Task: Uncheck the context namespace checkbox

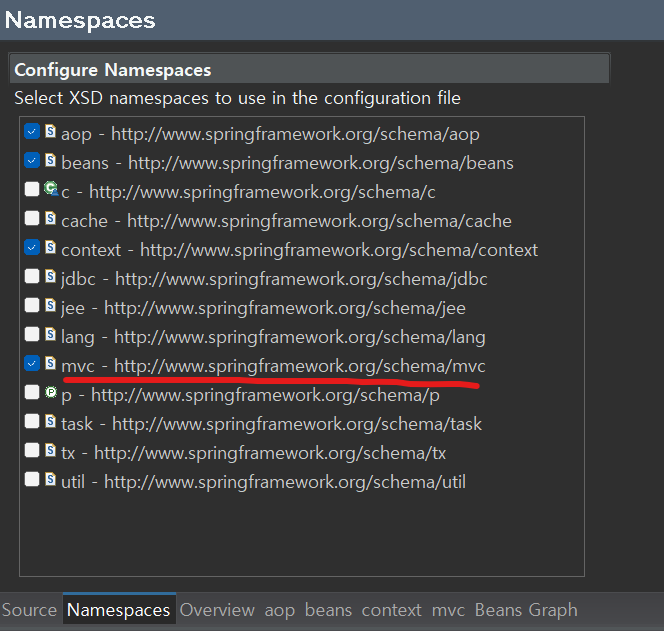Action: (x=32, y=247)
